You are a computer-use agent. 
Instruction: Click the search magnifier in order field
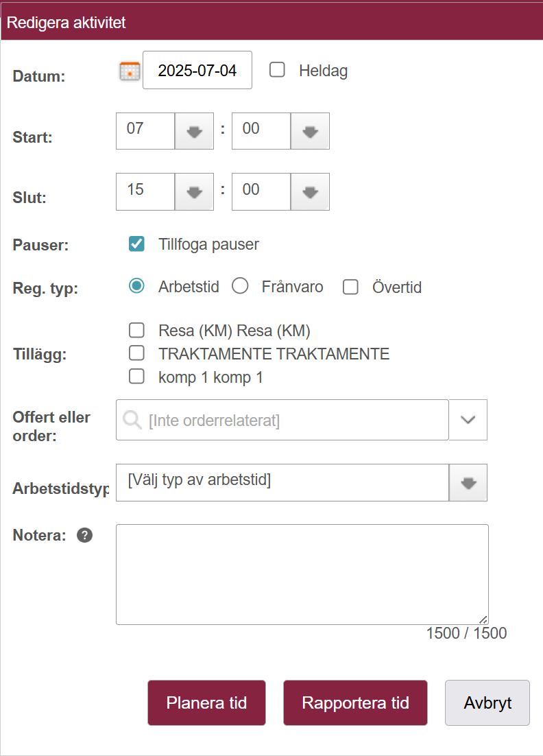pos(132,420)
